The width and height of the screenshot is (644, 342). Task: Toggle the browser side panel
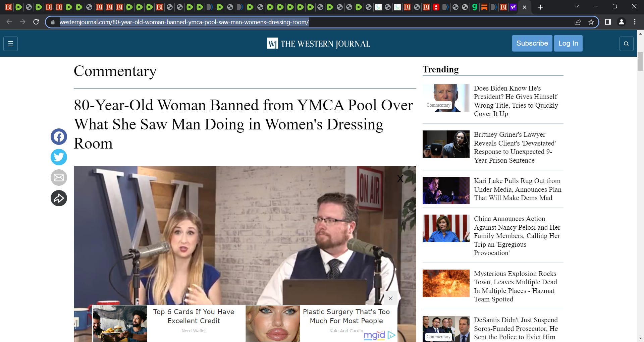click(607, 22)
